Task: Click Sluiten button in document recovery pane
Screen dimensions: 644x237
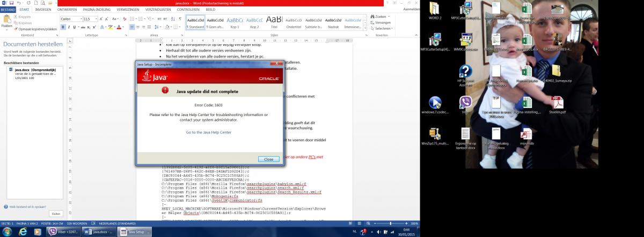Action: (x=56, y=213)
